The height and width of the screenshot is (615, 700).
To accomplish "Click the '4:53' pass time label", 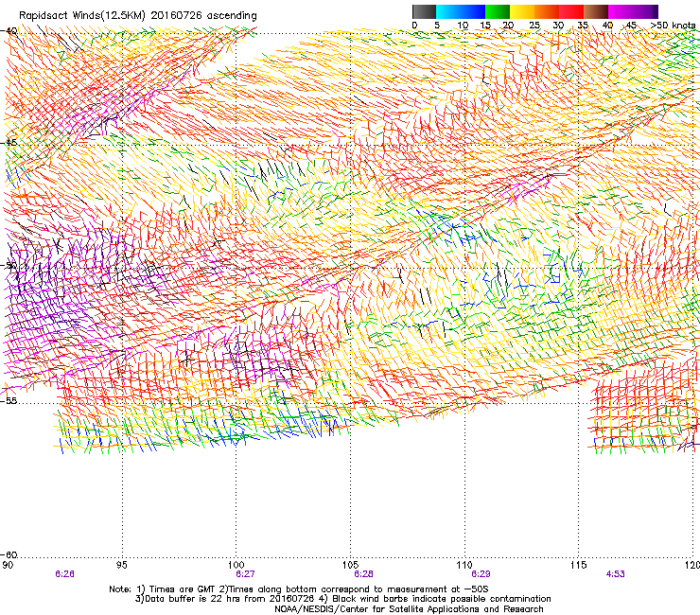I will [615, 574].
